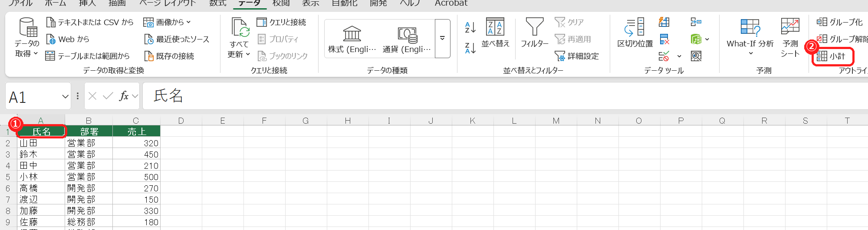
Task: Click cell containing 鈴木
Action: (41, 154)
